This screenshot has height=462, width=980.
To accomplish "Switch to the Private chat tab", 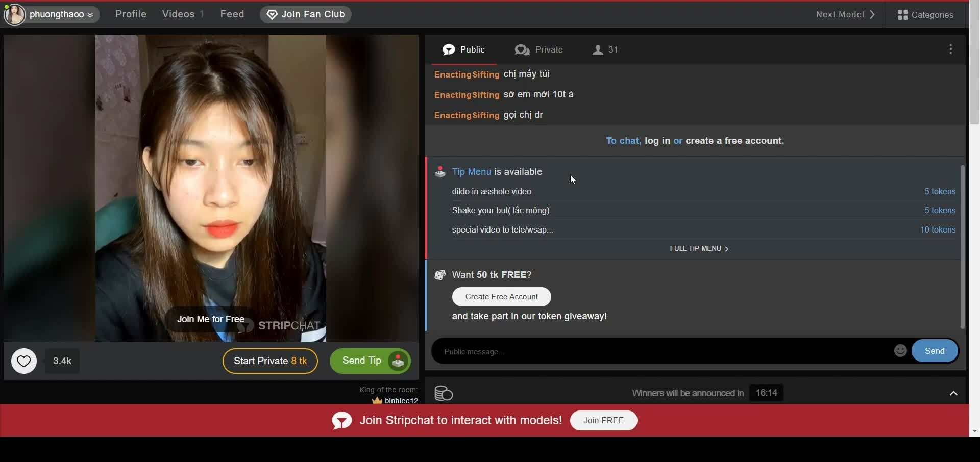I will [x=539, y=50].
